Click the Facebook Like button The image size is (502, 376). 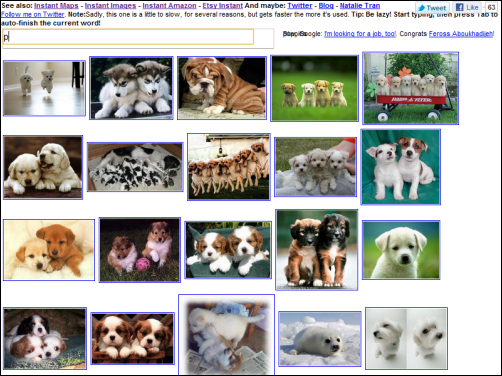(467, 8)
